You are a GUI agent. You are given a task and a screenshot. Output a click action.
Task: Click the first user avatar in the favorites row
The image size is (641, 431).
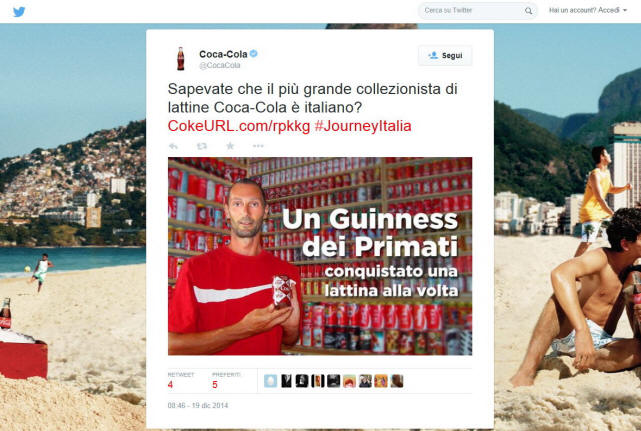click(x=270, y=381)
